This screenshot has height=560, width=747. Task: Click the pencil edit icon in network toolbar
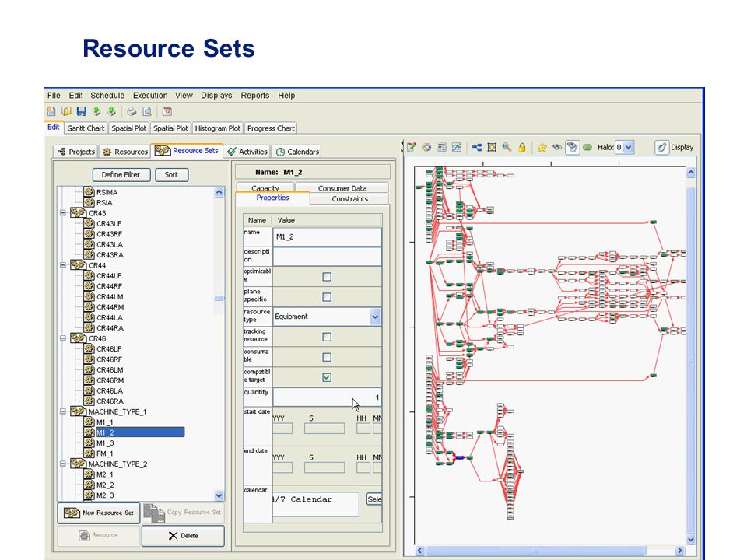412,147
